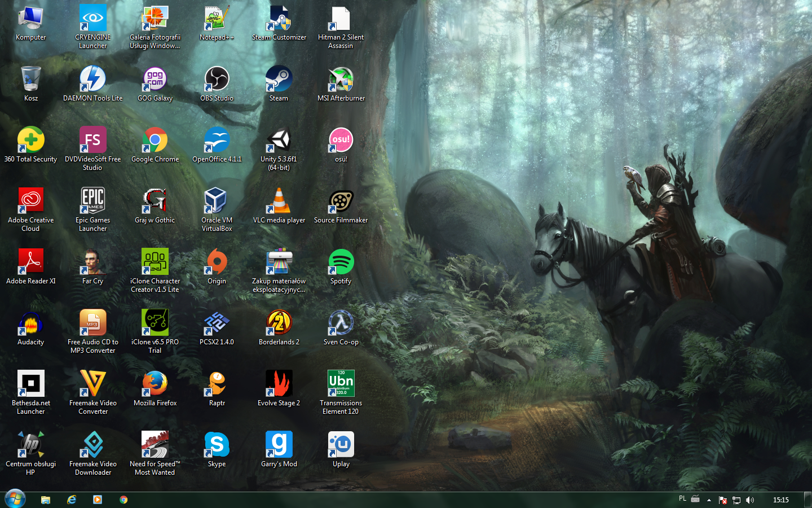Click the Galeria Fotografii shortcut
812x508 pixels.
155,27
